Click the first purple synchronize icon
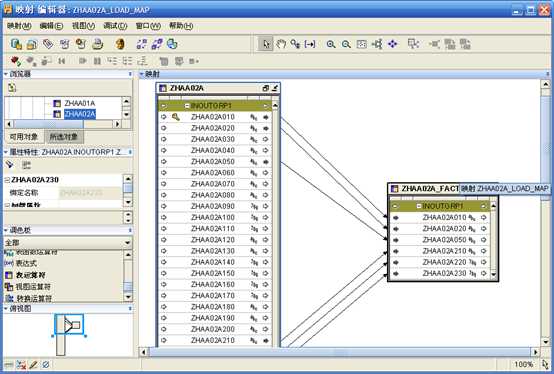 point(142,44)
